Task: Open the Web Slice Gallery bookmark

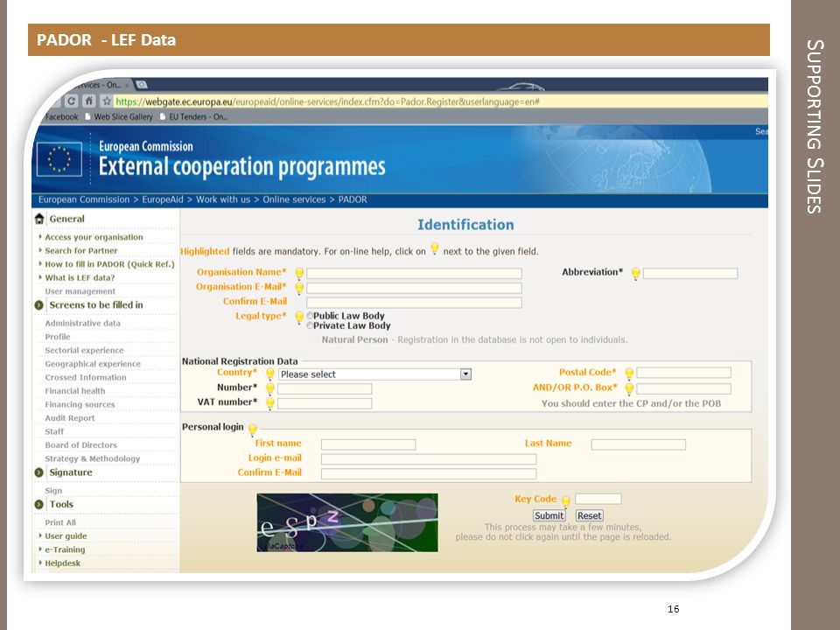Action: tap(119, 116)
